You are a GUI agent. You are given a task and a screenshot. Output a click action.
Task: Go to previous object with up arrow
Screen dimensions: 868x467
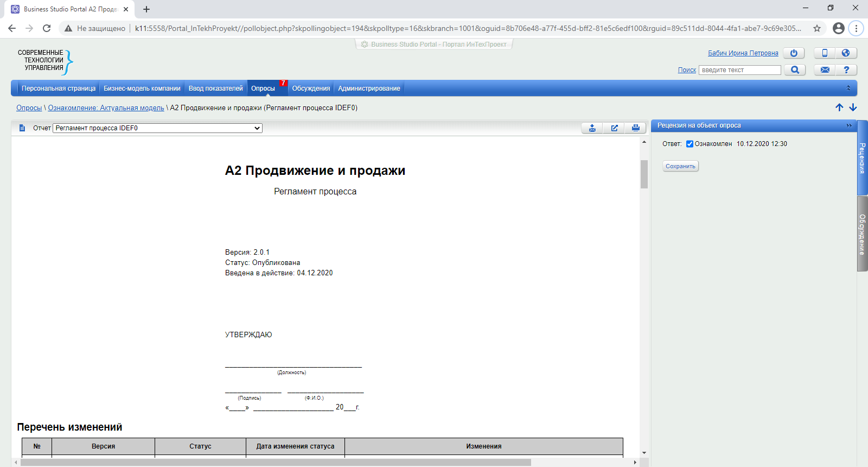click(x=839, y=108)
